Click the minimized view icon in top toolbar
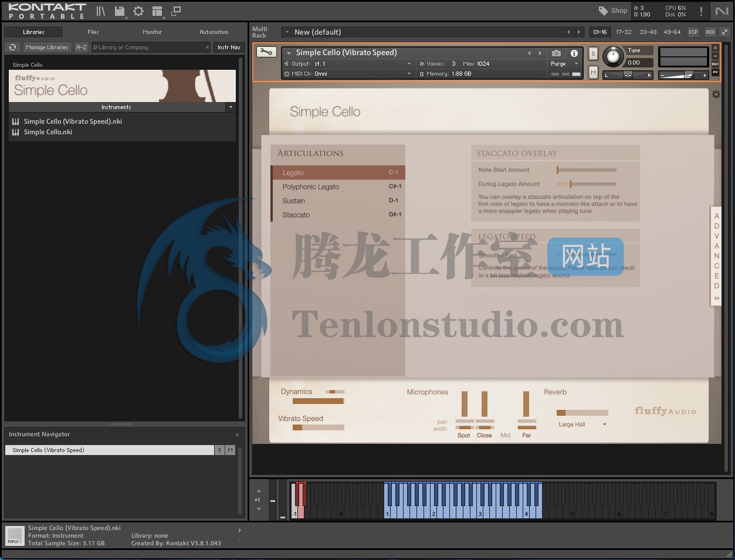Viewport: 735px width, 560px height. point(176,11)
